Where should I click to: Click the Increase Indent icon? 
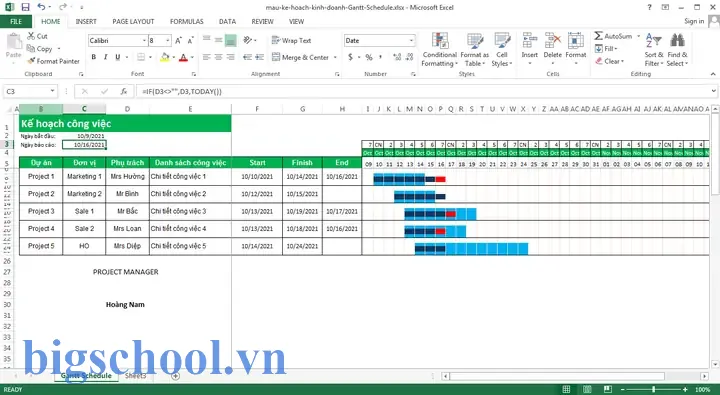pos(259,57)
